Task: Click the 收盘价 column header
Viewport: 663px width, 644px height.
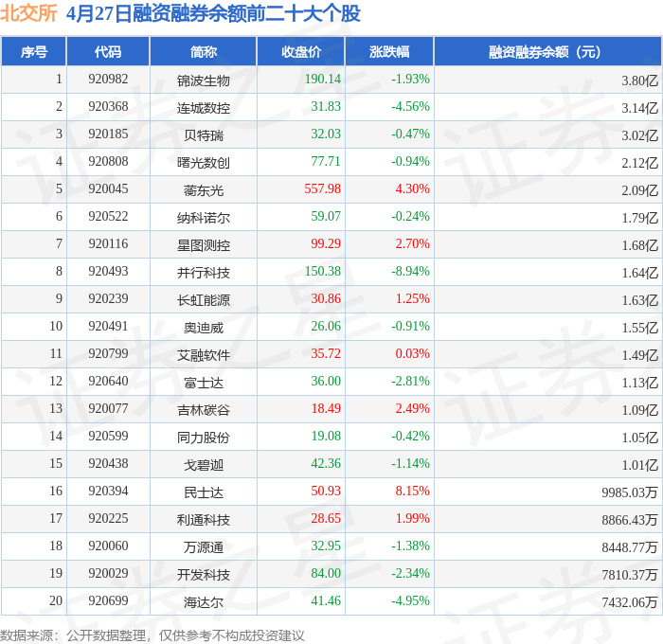Action: pos(301,52)
